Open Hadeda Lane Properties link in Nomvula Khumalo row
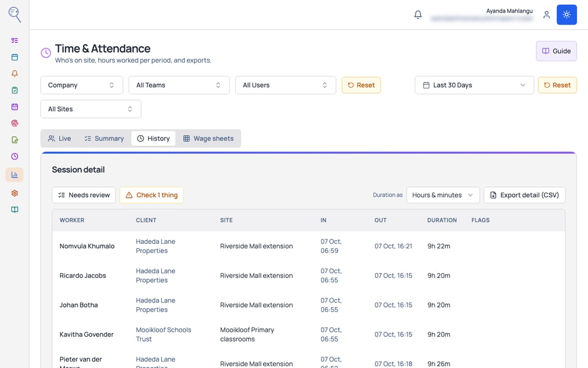The image size is (588, 368). [x=156, y=246]
